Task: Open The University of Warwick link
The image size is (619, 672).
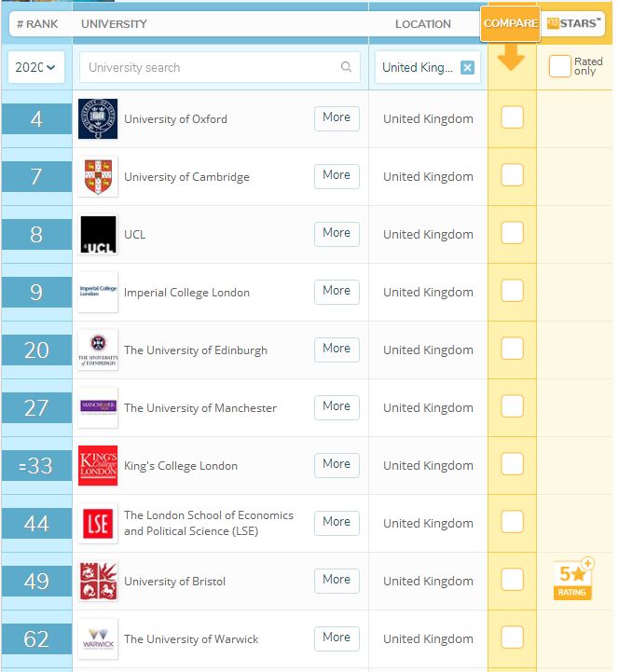Action: pyautogui.click(x=191, y=639)
